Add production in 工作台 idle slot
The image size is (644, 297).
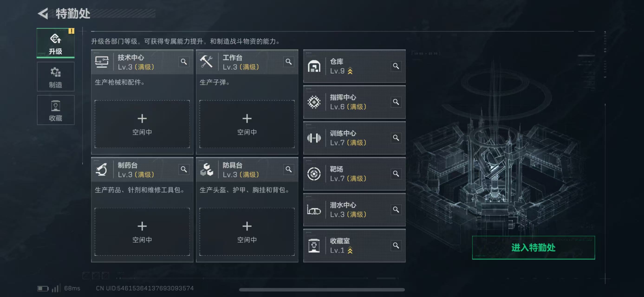tap(247, 124)
